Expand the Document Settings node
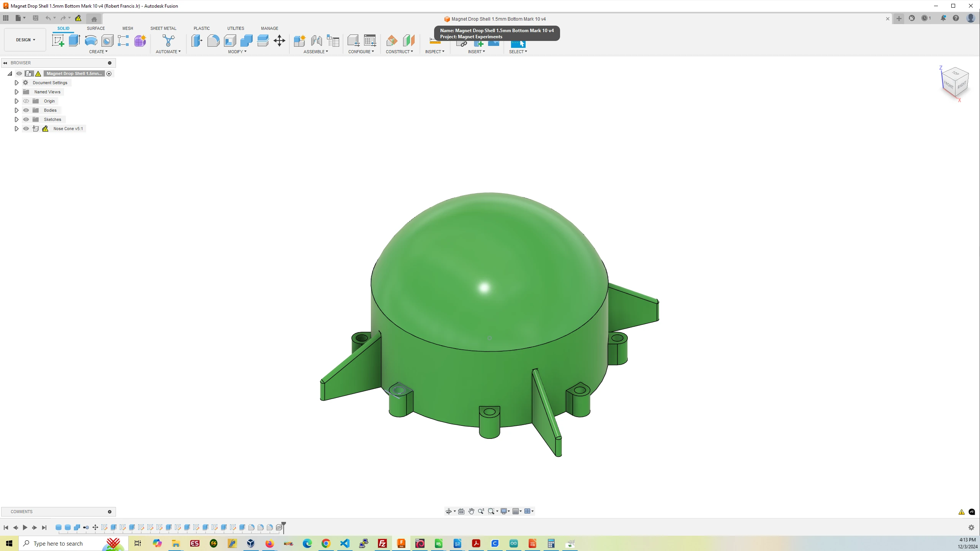The height and width of the screenshot is (551, 980). click(16, 83)
